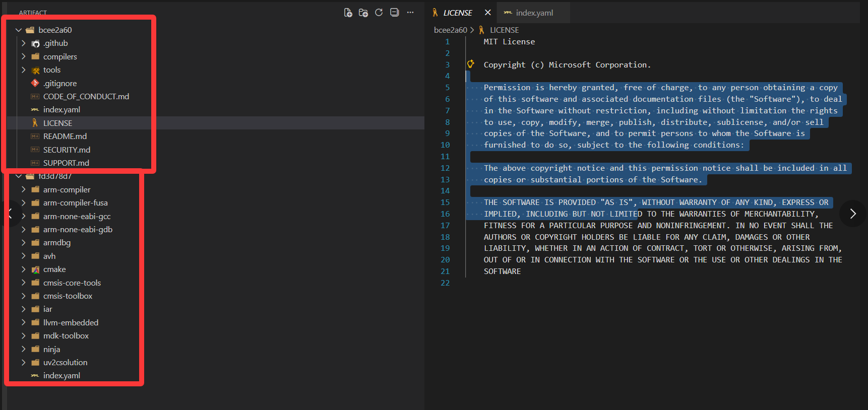Collapse all folders in the explorer
868x410 pixels.
point(394,13)
